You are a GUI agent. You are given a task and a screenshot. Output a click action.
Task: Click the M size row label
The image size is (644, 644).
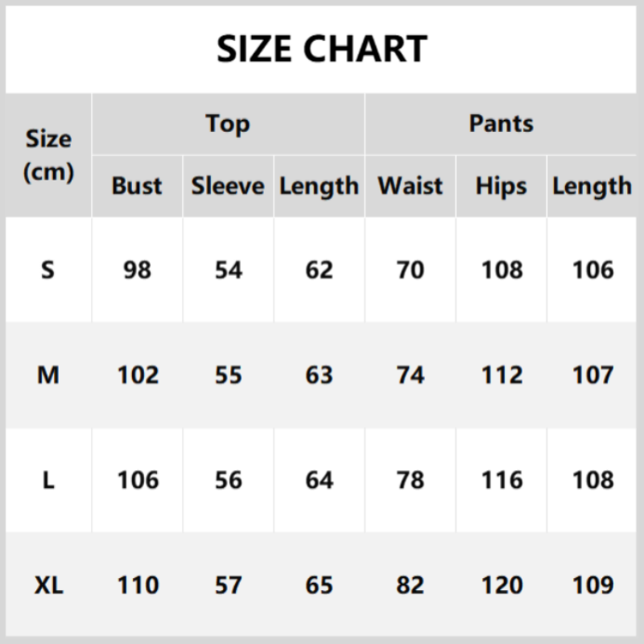pos(48,375)
